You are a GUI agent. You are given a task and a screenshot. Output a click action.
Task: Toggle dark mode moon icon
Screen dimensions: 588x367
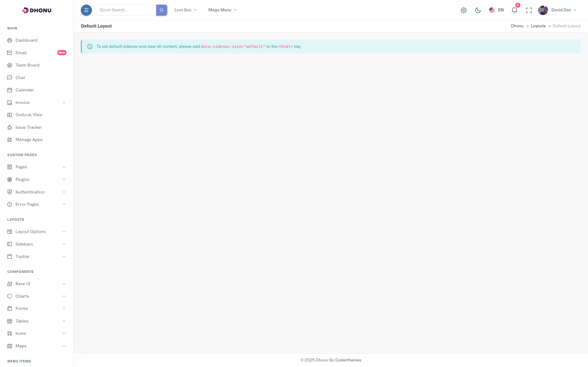478,10
